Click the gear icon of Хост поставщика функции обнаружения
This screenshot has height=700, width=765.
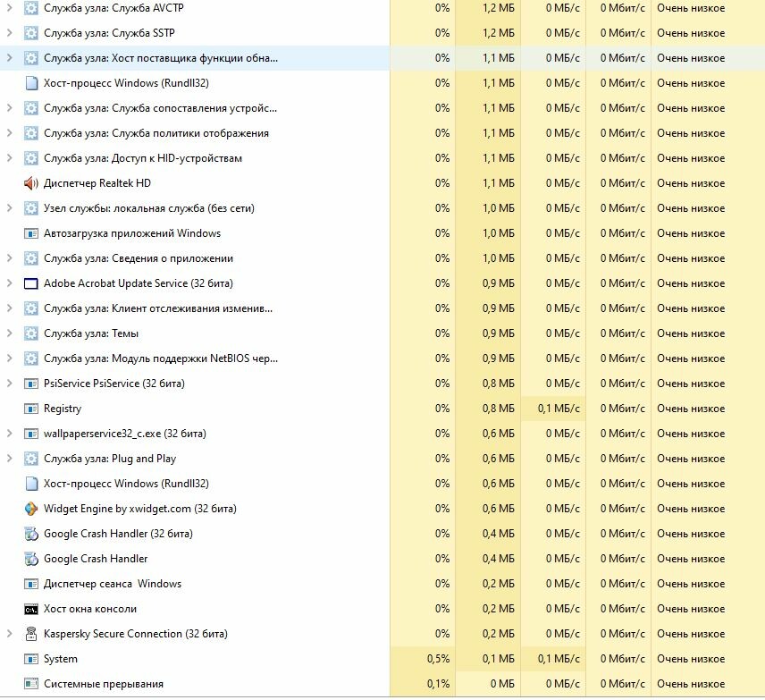coord(30,58)
